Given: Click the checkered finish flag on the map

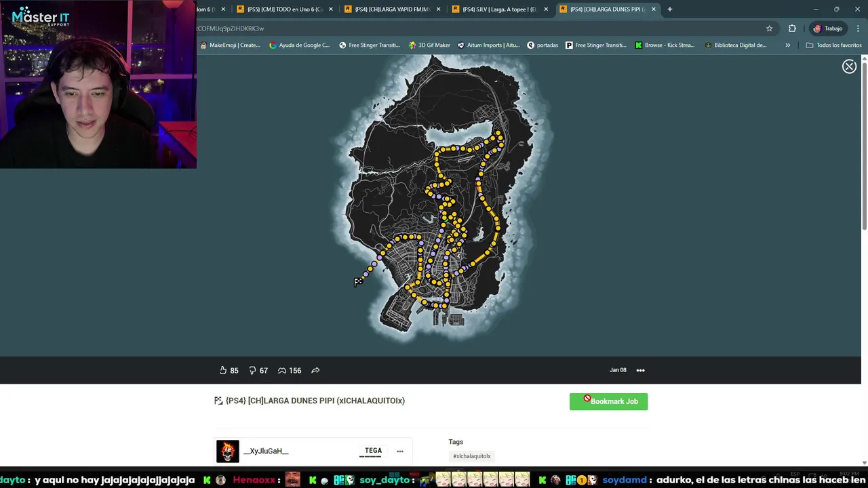Looking at the screenshot, I should click(x=358, y=282).
